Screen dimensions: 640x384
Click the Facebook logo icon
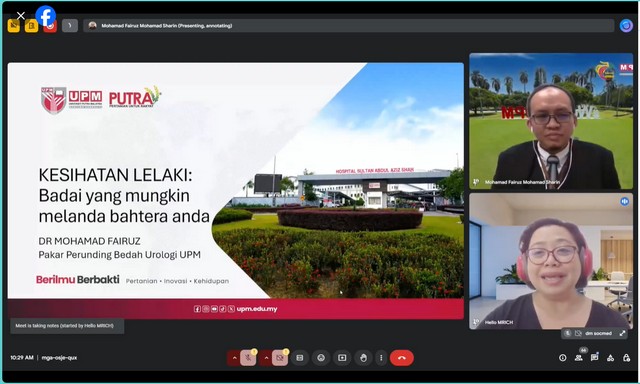[46, 16]
